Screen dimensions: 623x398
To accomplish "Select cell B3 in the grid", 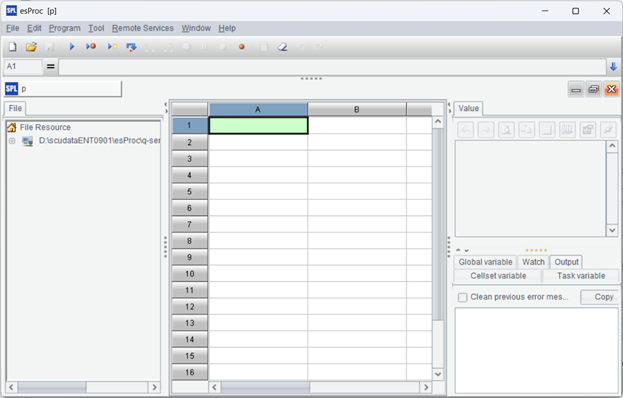I will click(x=357, y=158).
